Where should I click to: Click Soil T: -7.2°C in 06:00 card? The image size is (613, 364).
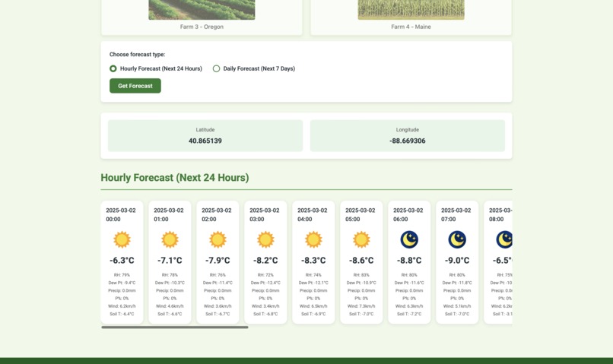coord(409,314)
